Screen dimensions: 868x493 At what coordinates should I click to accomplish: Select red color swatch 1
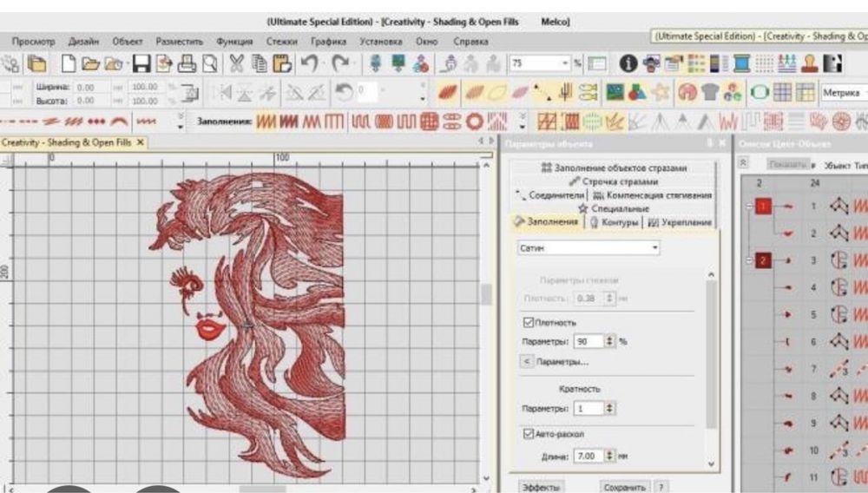click(763, 207)
